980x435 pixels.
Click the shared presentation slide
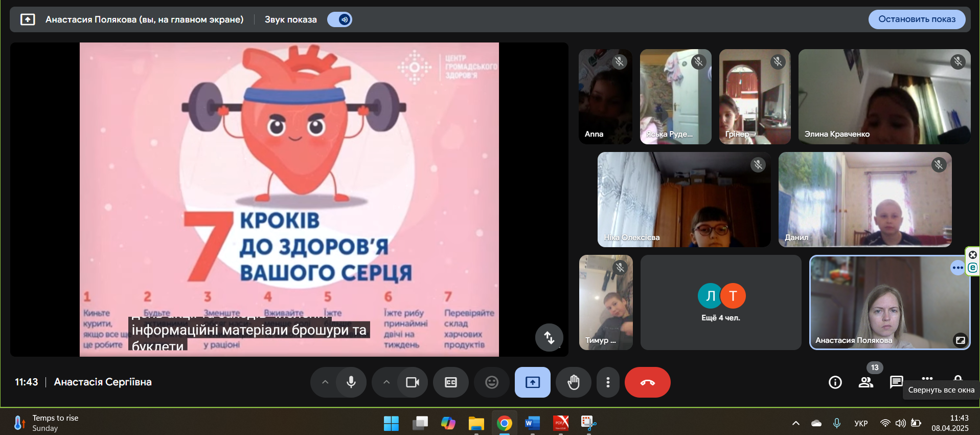[289, 199]
